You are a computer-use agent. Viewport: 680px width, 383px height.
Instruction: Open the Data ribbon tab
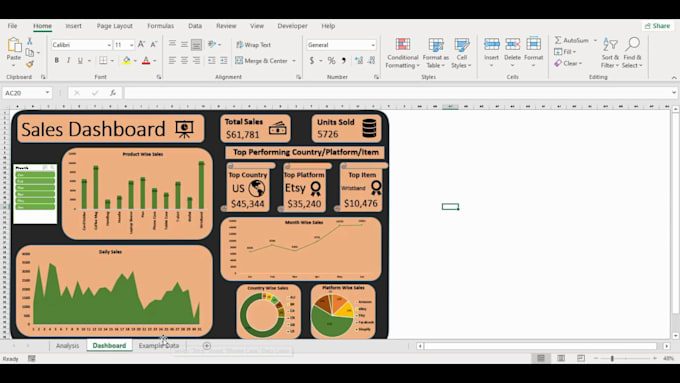(195, 26)
